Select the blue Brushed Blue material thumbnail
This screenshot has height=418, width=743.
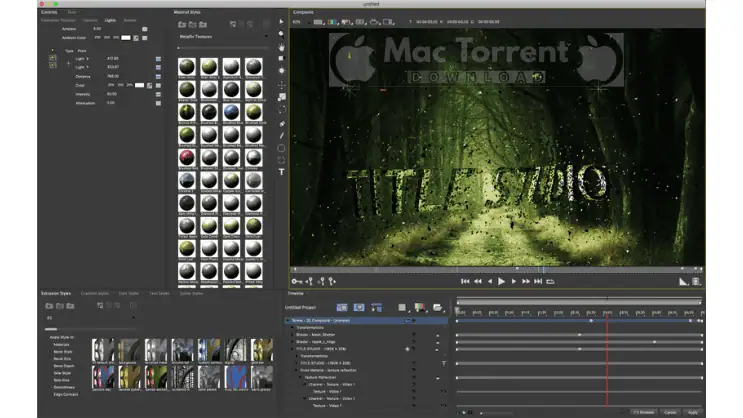231,112
